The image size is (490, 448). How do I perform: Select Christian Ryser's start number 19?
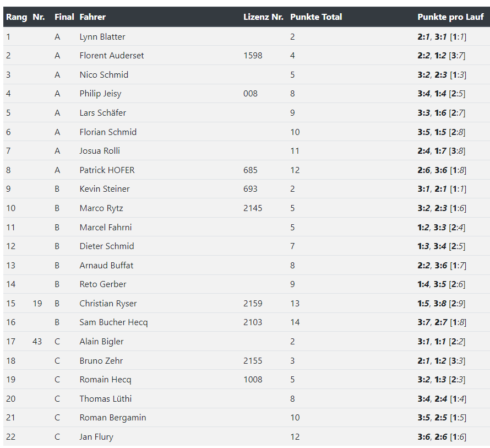[37, 304]
